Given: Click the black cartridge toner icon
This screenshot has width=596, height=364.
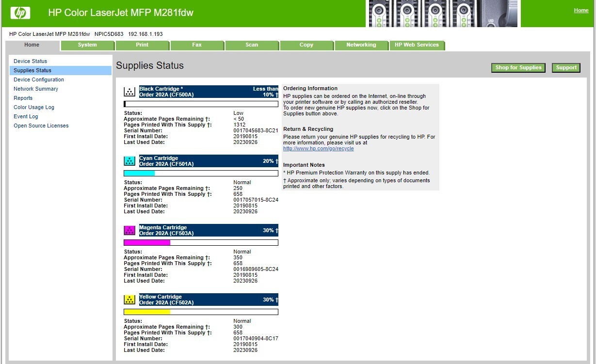Looking at the screenshot, I should pos(129,92).
